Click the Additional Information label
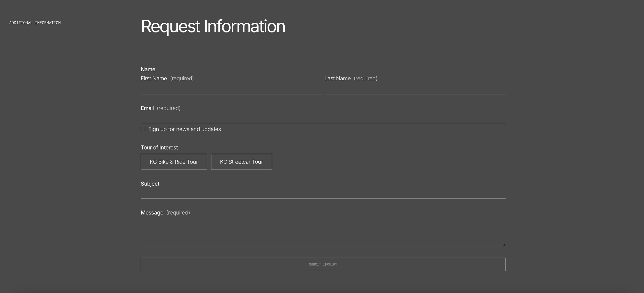Viewport: 644px width, 293px height. (35, 23)
